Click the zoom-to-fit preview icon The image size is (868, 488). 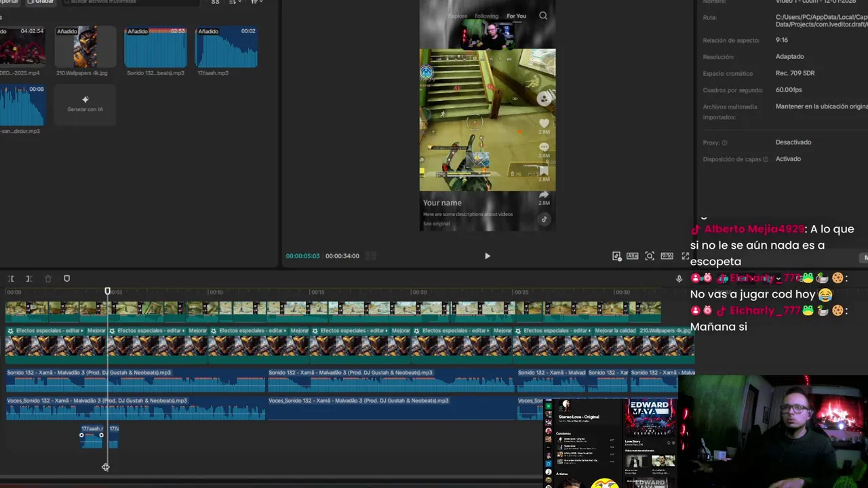point(650,256)
